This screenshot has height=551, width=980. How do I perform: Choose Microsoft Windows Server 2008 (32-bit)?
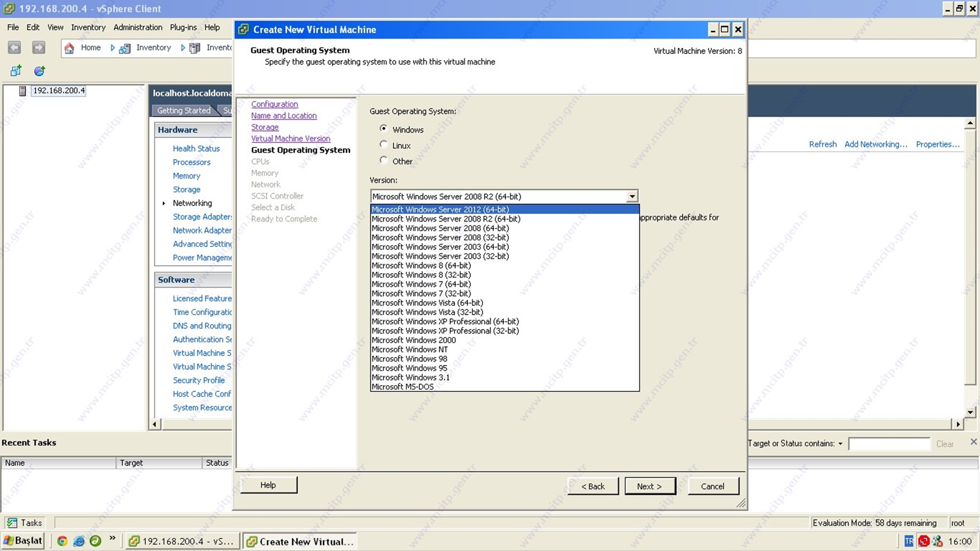(504, 238)
